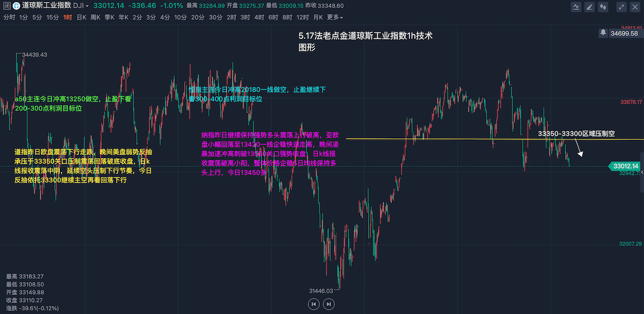Open the DJI symbol dropdown arrow
644x314 pixels.
[x=88, y=7]
